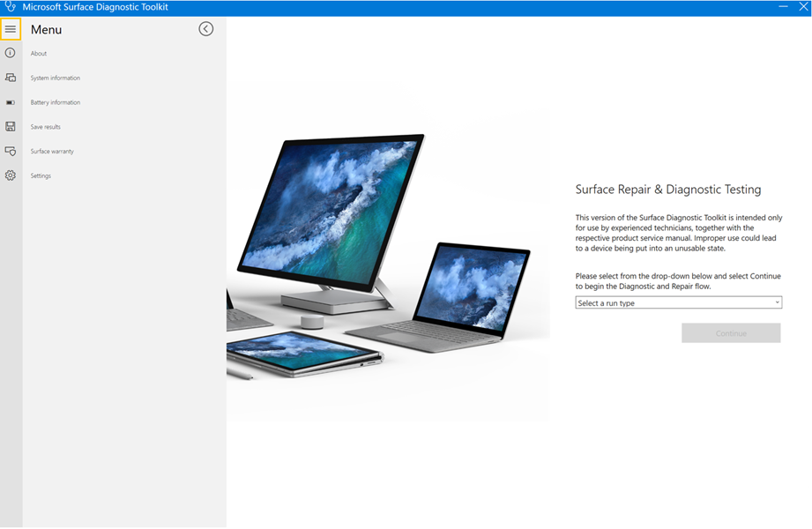The width and height of the screenshot is (812, 529).
Task: Click 'Surface Repair & Diagnostic Testing' heading
Action: 668,190
